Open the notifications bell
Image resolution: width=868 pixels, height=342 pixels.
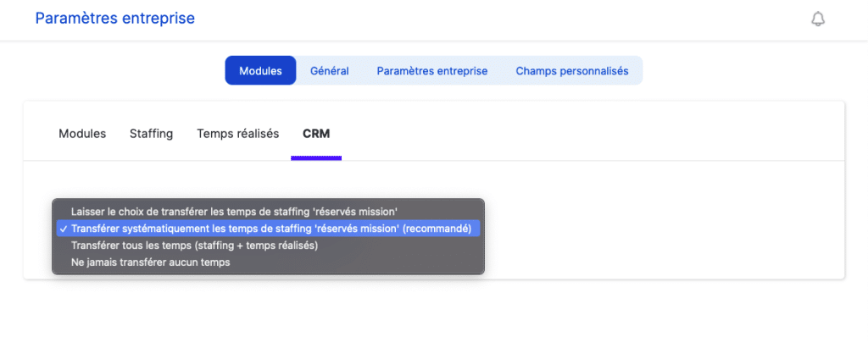(x=817, y=19)
